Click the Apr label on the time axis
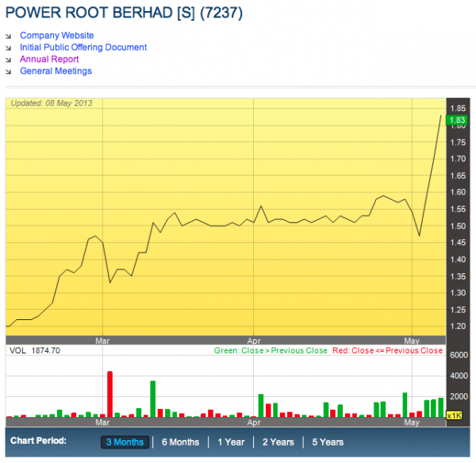 point(254,339)
